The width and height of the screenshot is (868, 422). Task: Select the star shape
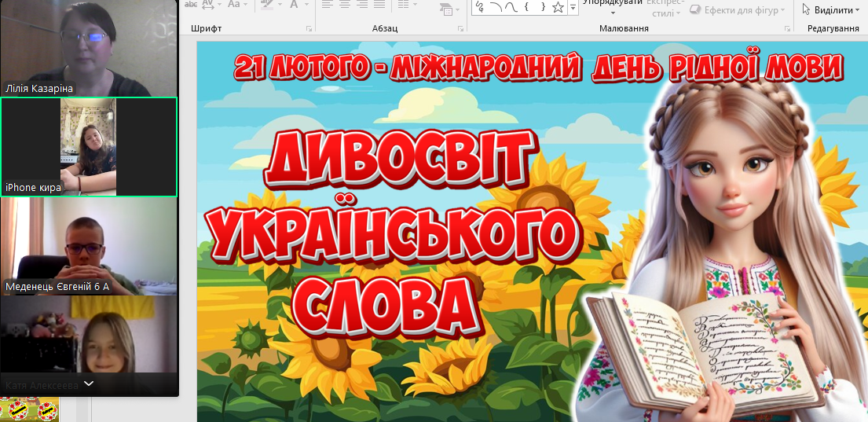click(558, 6)
